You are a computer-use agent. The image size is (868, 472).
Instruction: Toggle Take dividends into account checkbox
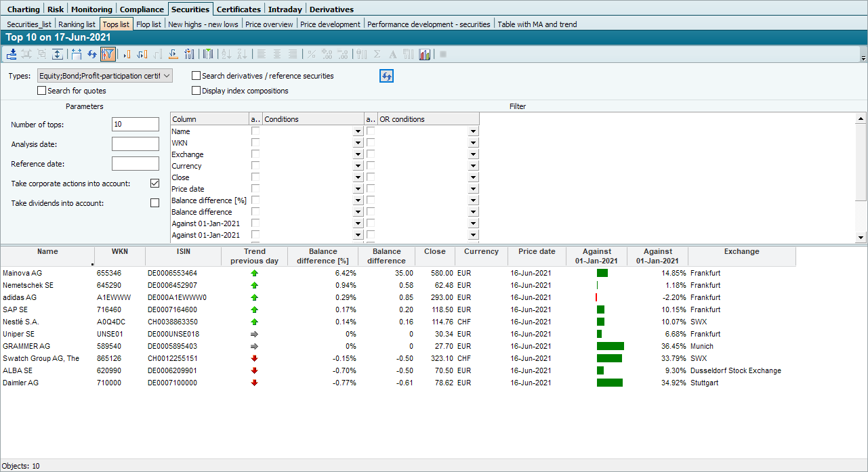(x=154, y=203)
